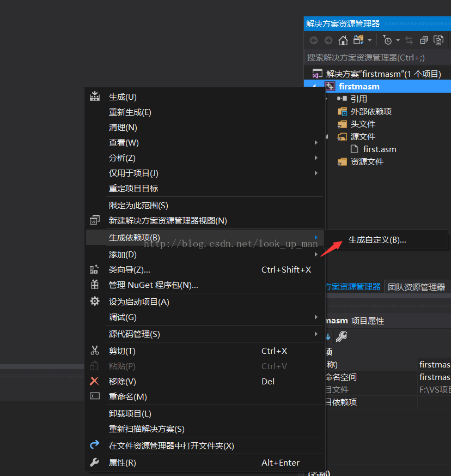
Task: Open the 调试(G) submenu arrow
Action: (316, 317)
